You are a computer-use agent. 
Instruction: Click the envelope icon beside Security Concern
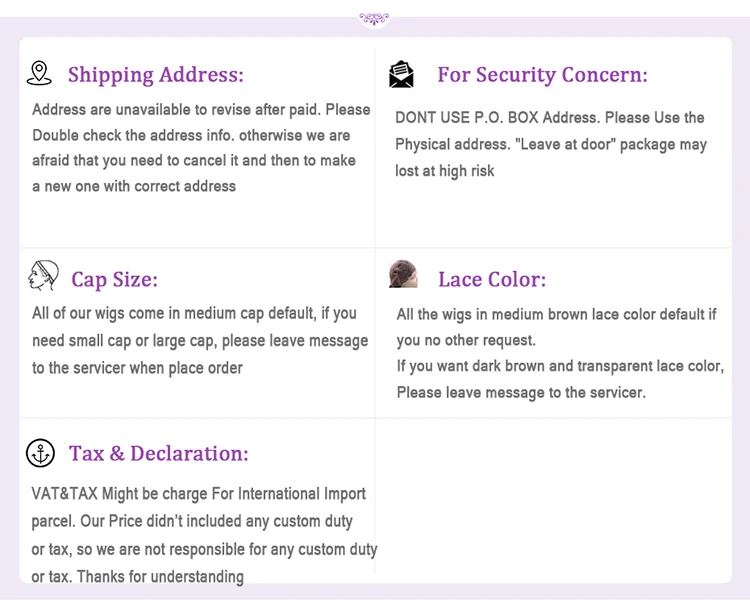[401, 74]
